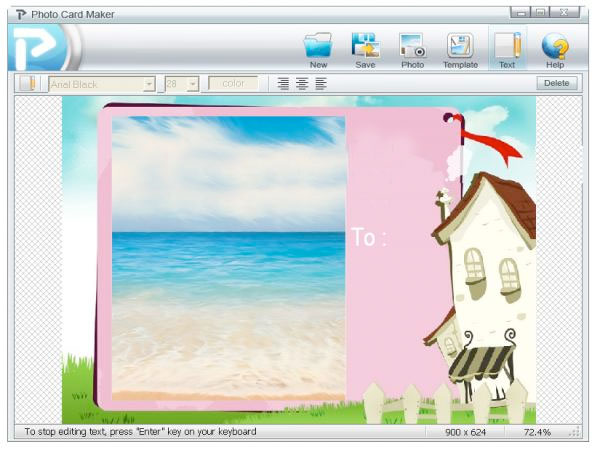
Task: Pick a text color via color box
Action: tap(233, 84)
